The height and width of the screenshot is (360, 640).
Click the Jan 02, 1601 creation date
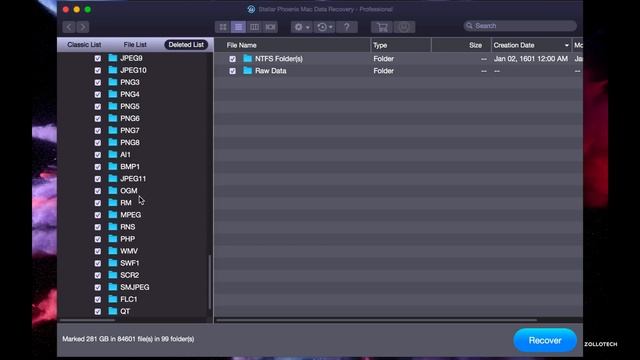(x=531, y=59)
